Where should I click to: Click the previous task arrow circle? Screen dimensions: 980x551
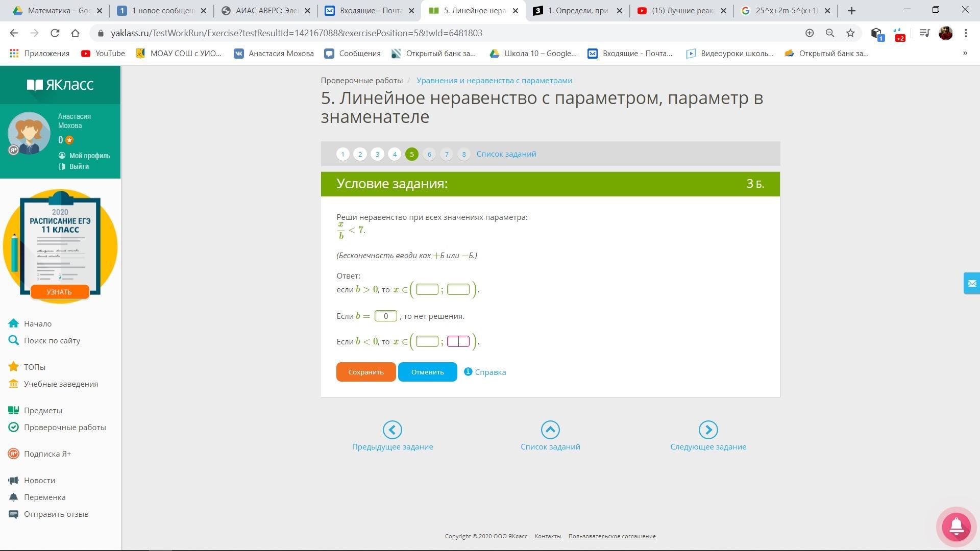coord(392,430)
